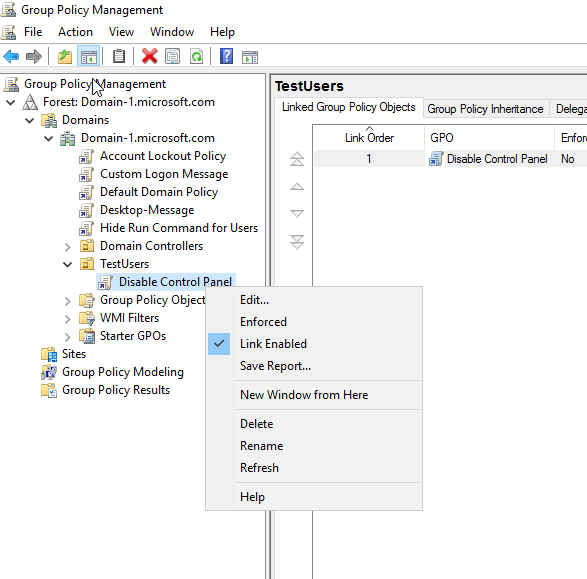Open the Action menu
The width and height of the screenshot is (587, 579).
pyautogui.click(x=75, y=32)
